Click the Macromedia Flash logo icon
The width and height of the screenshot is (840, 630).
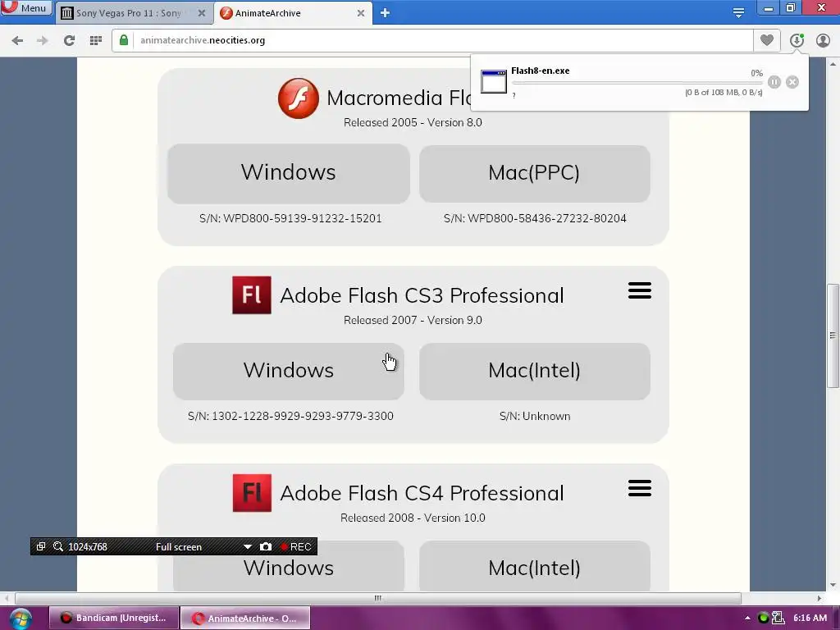pyautogui.click(x=299, y=98)
